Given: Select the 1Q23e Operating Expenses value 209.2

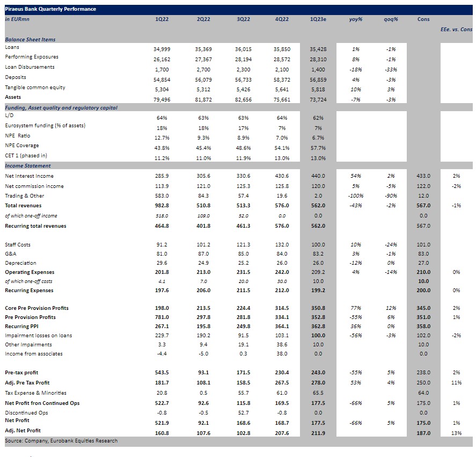Looking at the screenshot, I should click(318, 272).
